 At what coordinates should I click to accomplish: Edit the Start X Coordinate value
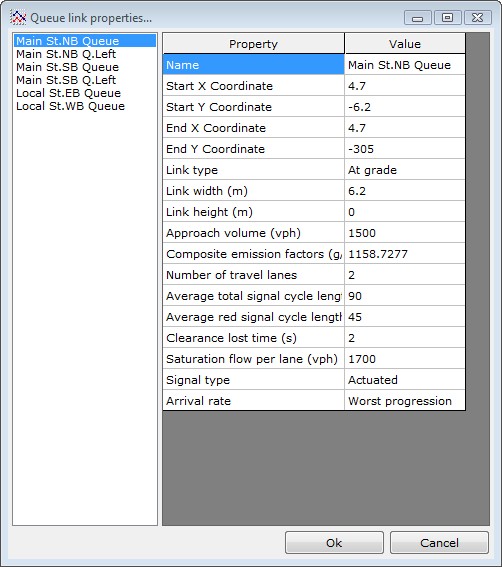405,86
